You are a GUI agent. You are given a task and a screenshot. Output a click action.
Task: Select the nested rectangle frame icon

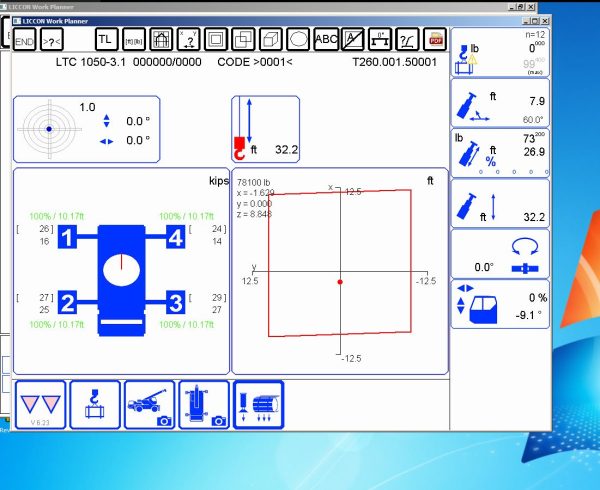[x=216, y=39]
